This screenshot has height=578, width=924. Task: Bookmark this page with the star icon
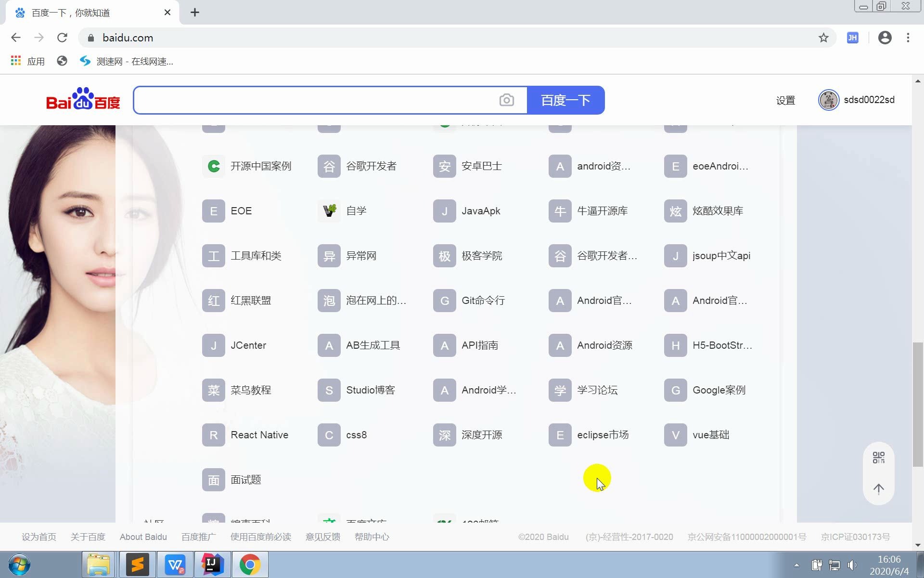823,38
